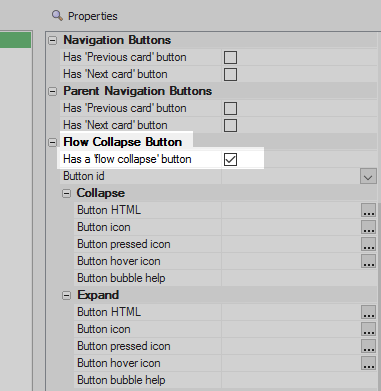Click the Properties magnifier icon
381x391 pixels.
57,16
